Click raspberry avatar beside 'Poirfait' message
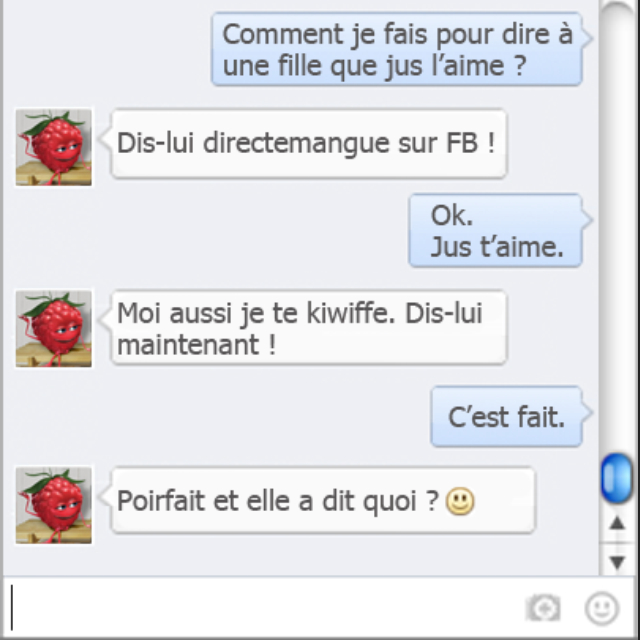 [53, 505]
